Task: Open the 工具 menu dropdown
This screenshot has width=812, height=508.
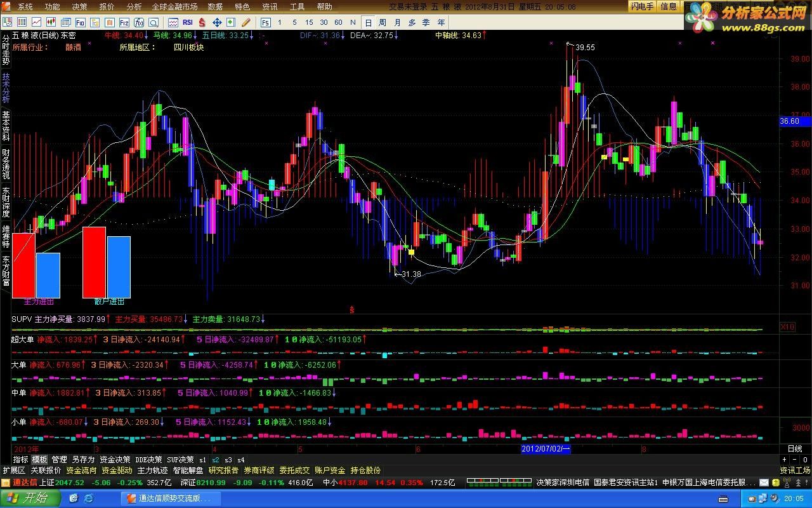Action: pyautogui.click(x=297, y=6)
